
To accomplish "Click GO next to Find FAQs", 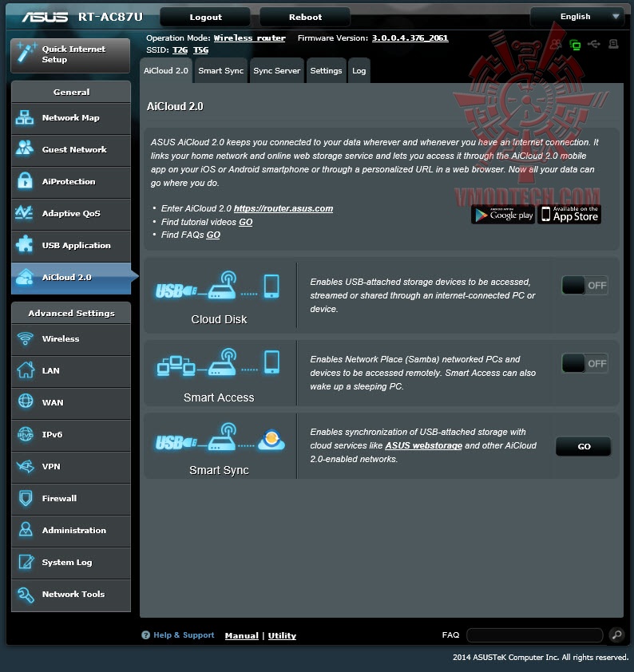I will 213,235.
